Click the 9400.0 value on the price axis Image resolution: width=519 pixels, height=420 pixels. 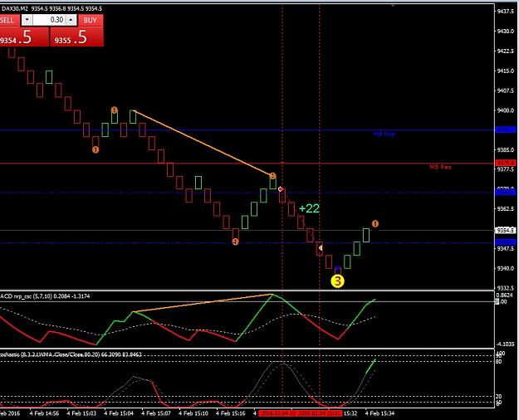pyautogui.click(x=506, y=110)
